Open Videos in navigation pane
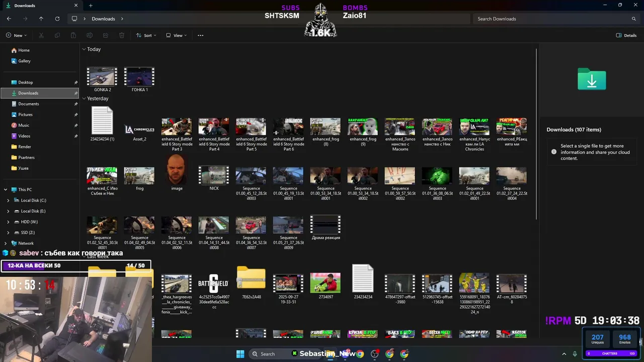The height and width of the screenshot is (362, 644). click(x=40, y=136)
